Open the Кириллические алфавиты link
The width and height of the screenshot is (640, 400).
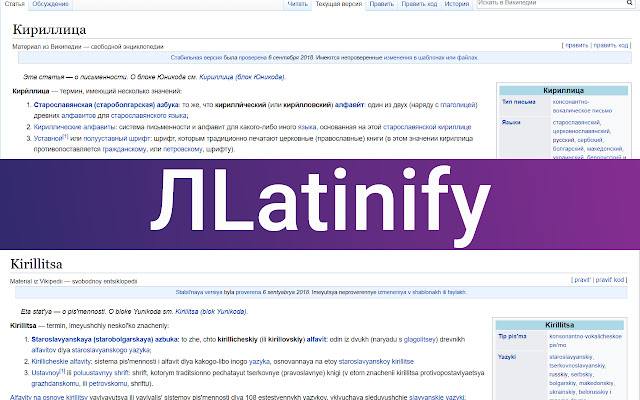coord(74,127)
